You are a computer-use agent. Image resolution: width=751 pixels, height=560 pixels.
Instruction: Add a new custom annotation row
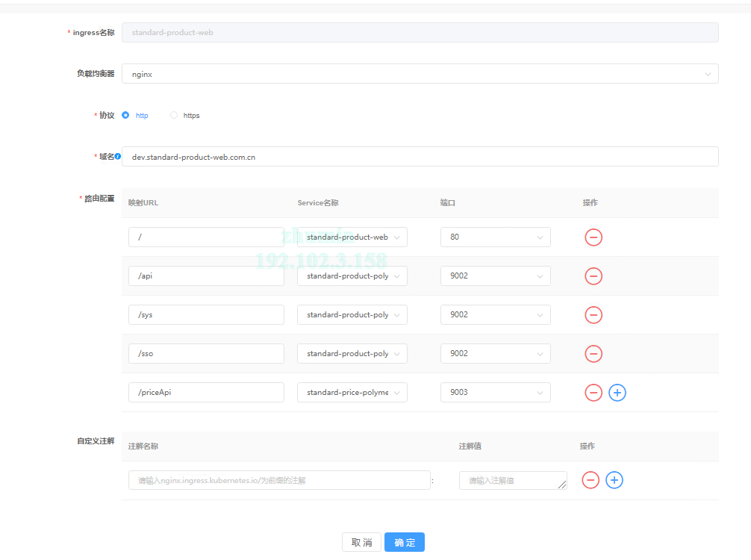tap(614, 480)
